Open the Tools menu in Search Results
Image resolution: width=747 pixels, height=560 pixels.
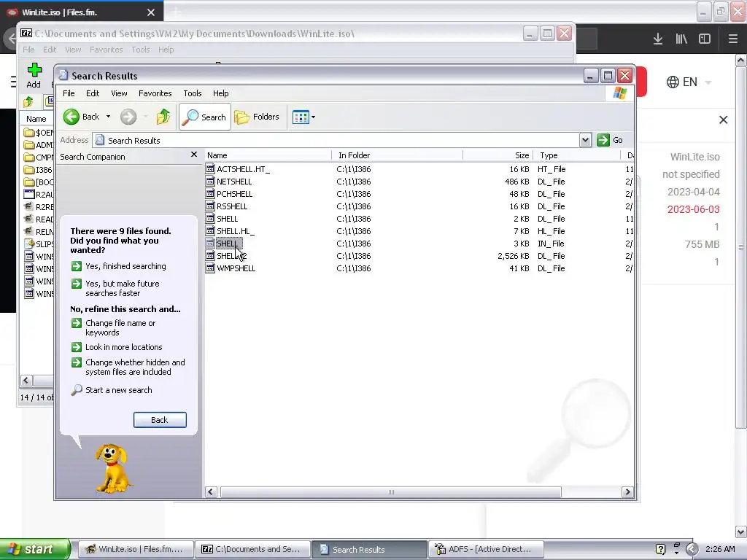193,93
